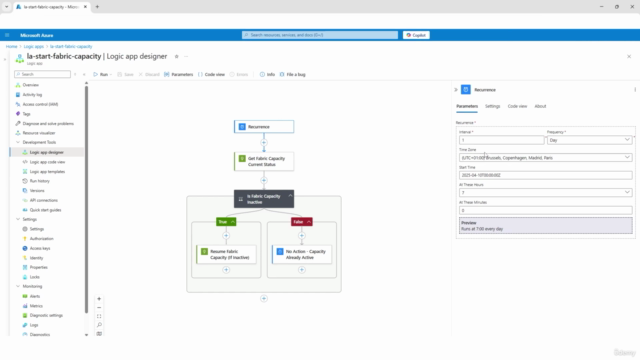Screen dimensions: 640x360
Task: Open Run history
Action: [40, 181]
